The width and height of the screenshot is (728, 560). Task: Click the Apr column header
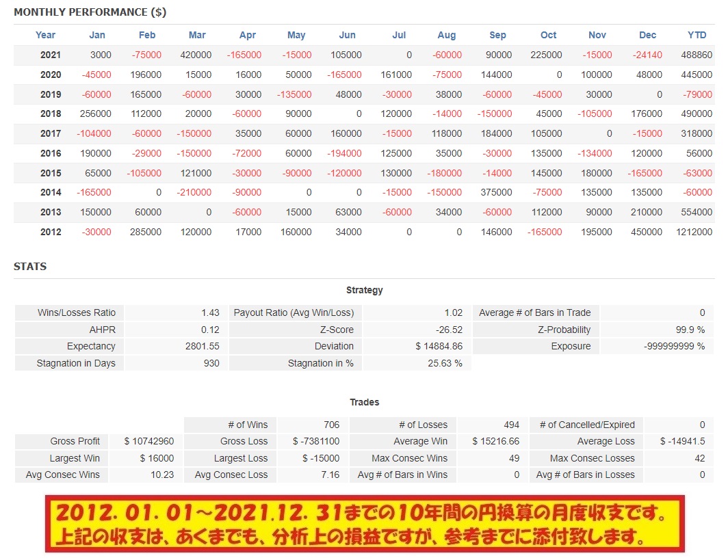pos(248,36)
